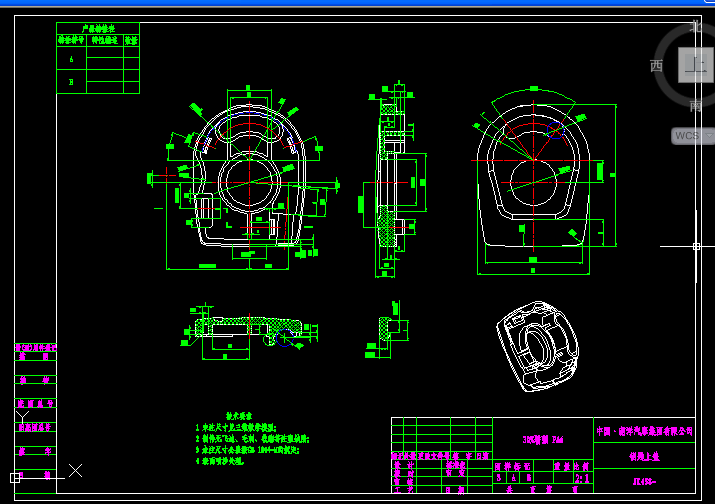The height and width of the screenshot is (504, 715).
Task: Select the hatched vertical side section view
Action: (389, 178)
